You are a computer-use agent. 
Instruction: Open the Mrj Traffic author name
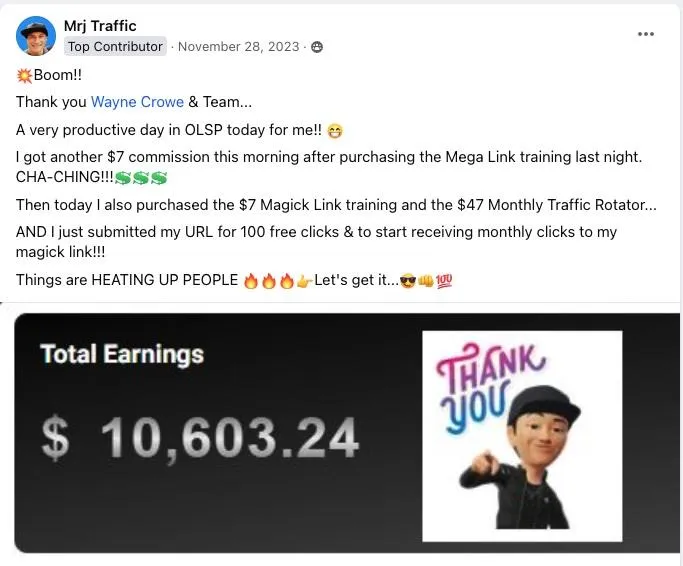point(100,26)
